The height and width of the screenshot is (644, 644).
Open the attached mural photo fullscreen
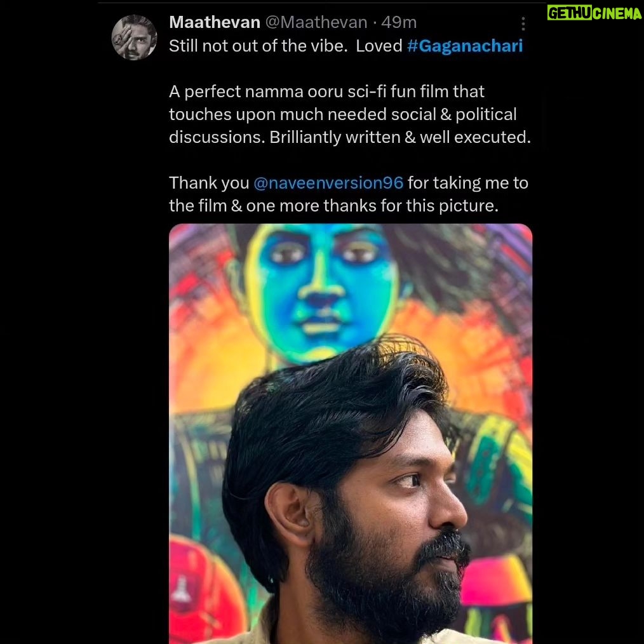click(x=351, y=434)
